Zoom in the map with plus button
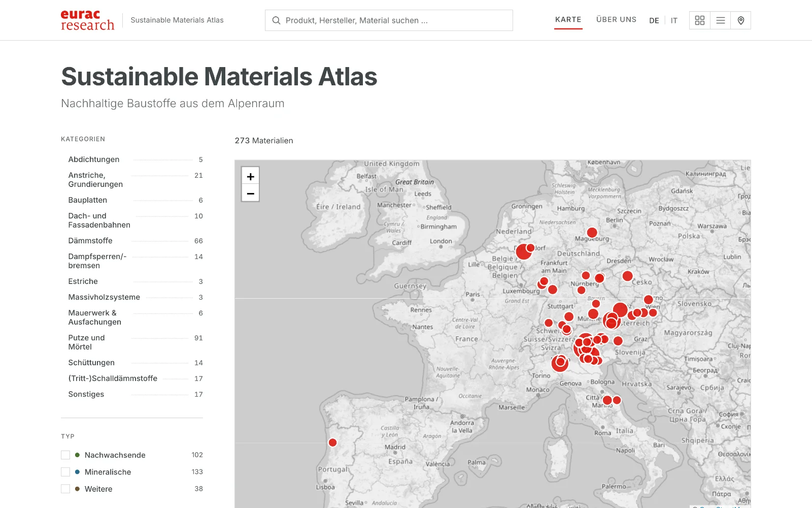This screenshot has width=812, height=508. point(250,176)
